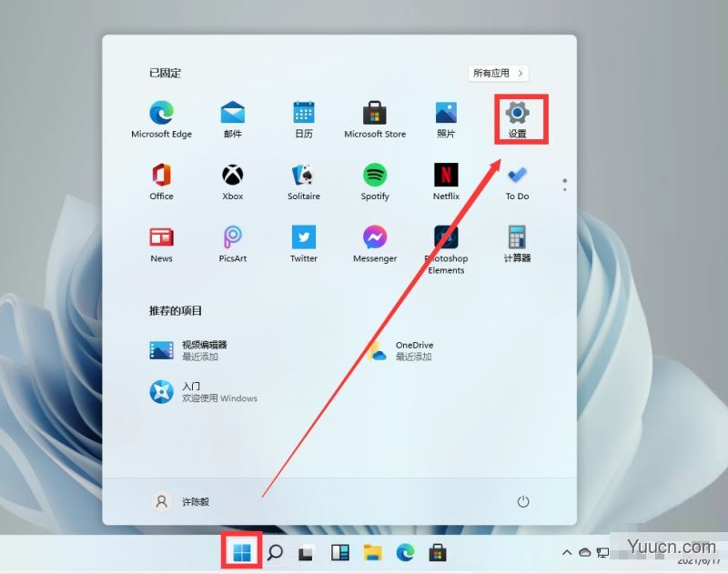Open the Get Started (入门) recommended item
Viewport: 728px width, 574px height.
coord(203,392)
